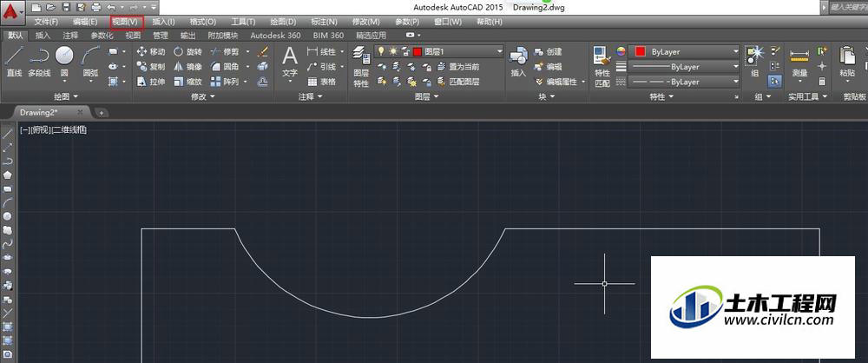Expand the 特性 panel

pyautogui.click(x=661, y=96)
